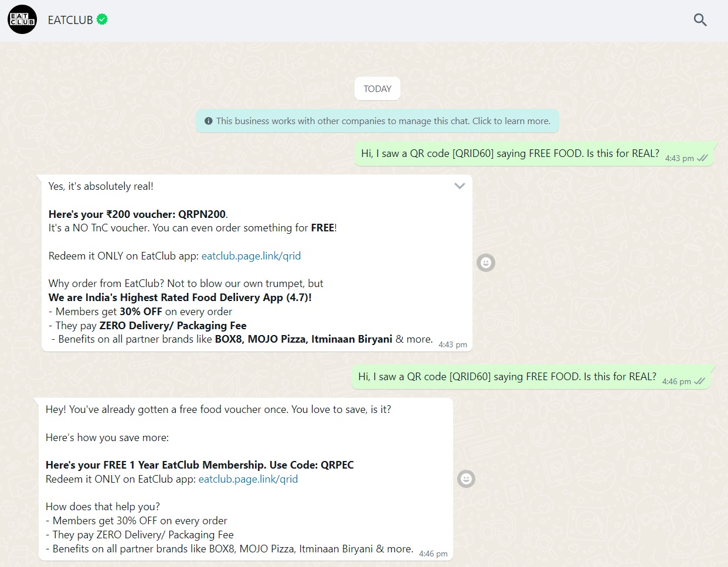The image size is (728, 567).
Task: Click the business info notice banner
Action: (x=377, y=121)
